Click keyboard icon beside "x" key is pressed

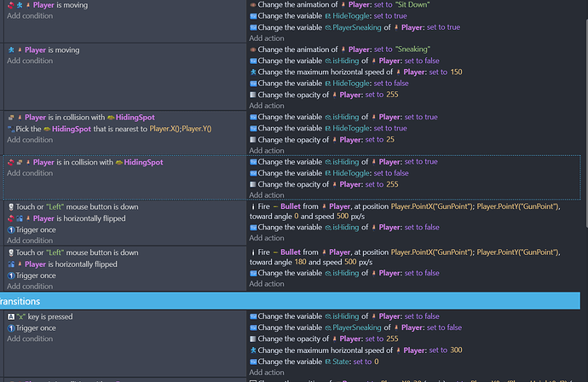[11, 316]
